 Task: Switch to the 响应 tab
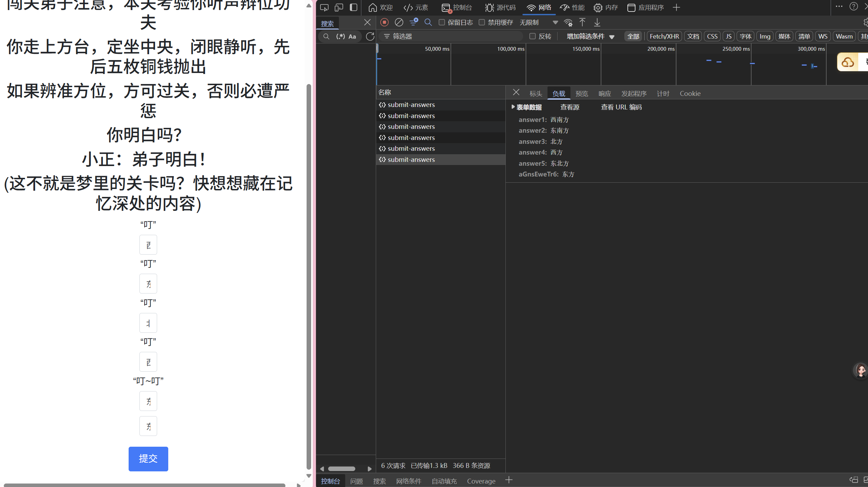605,93
